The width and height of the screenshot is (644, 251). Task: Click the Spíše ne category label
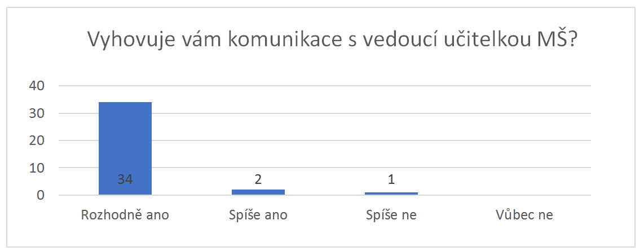(391, 215)
